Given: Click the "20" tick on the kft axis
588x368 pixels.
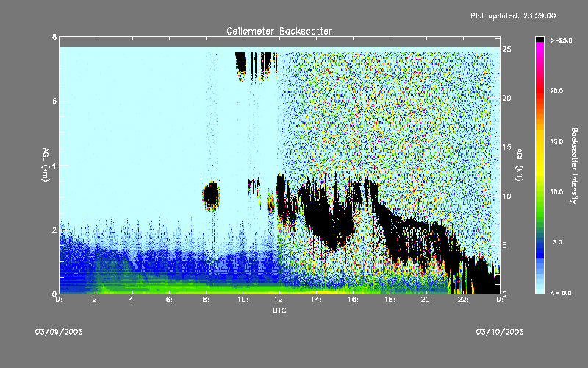Looking at the screenshot, I should coord(506,98).
